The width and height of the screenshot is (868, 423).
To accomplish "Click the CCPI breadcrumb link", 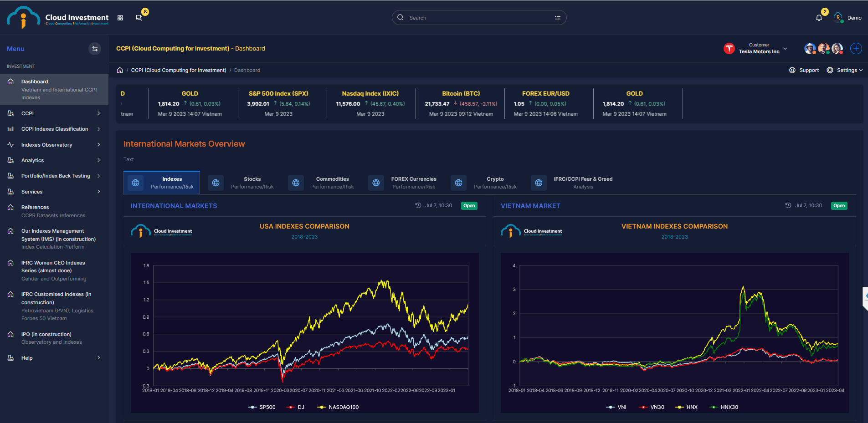I will [179, 70].
